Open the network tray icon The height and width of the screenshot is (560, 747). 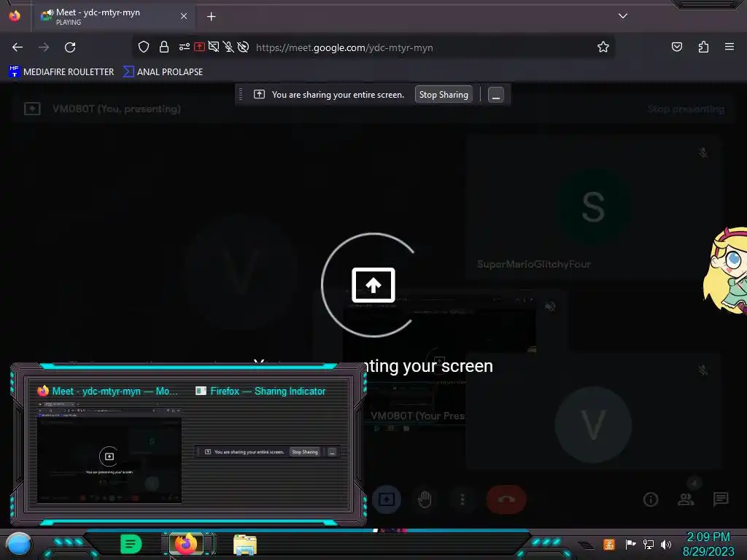[x=649, y=544]
